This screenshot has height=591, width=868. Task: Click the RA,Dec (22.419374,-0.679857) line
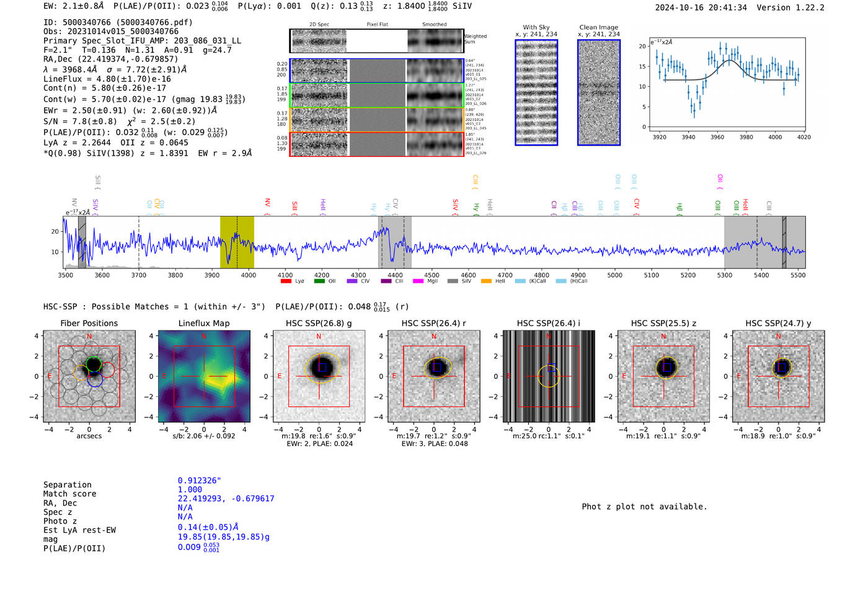[110, 60]
